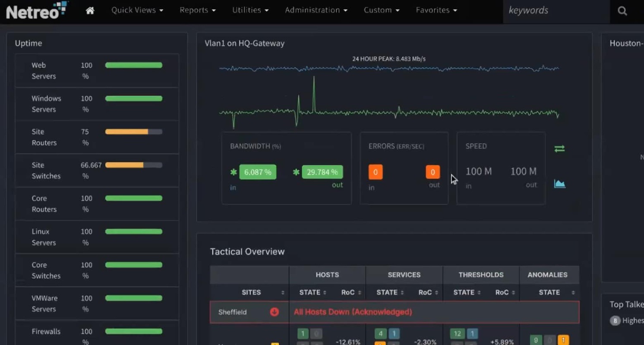Click the search magnifier icon
Image resolution: width=644 pixels, height=345 pixels.
(622, 11)
